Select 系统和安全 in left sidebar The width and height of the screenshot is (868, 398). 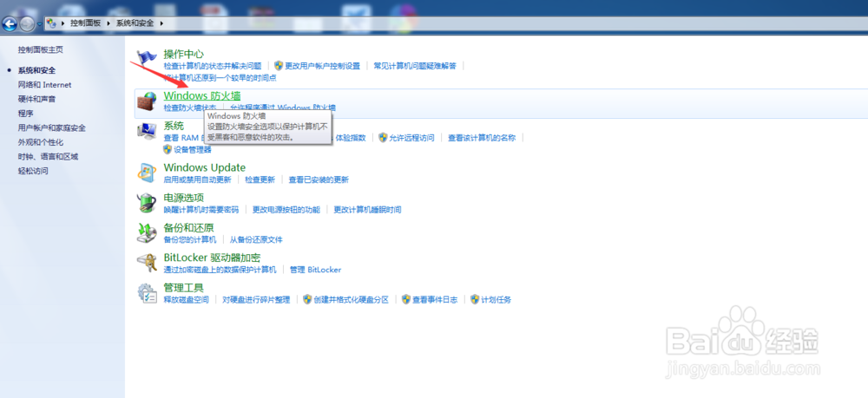36,71
